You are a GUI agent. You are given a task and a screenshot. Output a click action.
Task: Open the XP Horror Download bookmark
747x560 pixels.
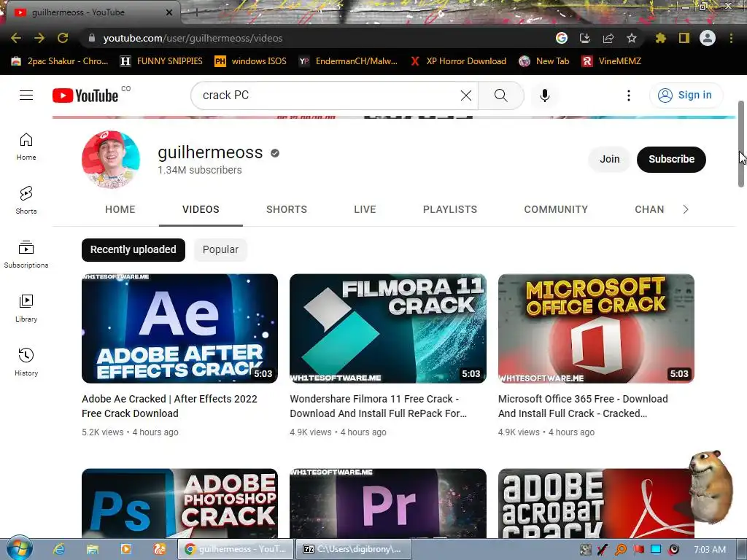pyautogui.click(x=458, y=61)
